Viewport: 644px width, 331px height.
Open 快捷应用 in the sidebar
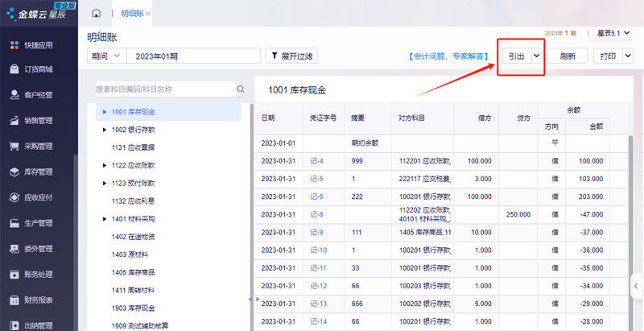38,45
